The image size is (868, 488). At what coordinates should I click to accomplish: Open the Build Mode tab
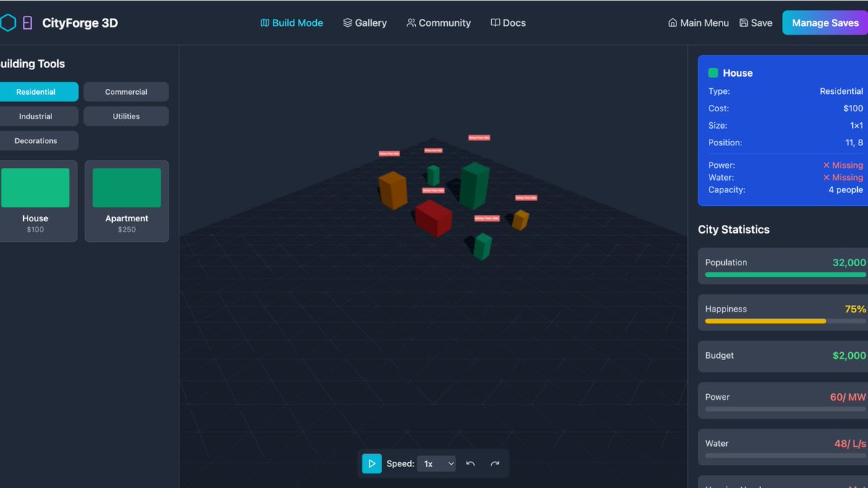292,23
